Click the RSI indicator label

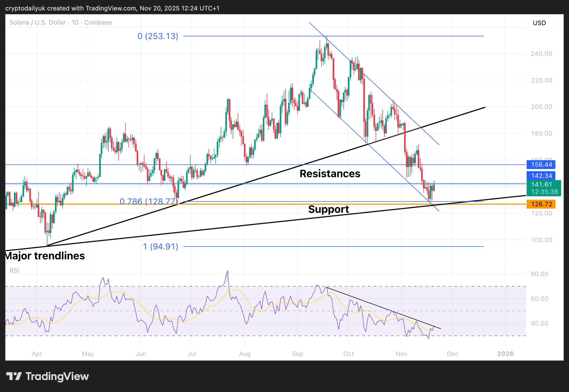click(14, 271)
